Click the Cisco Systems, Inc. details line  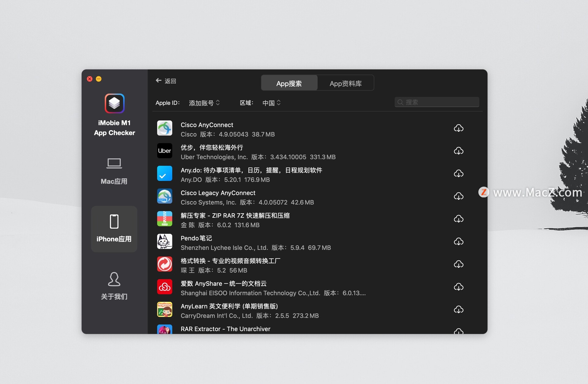tap(247, 202)
